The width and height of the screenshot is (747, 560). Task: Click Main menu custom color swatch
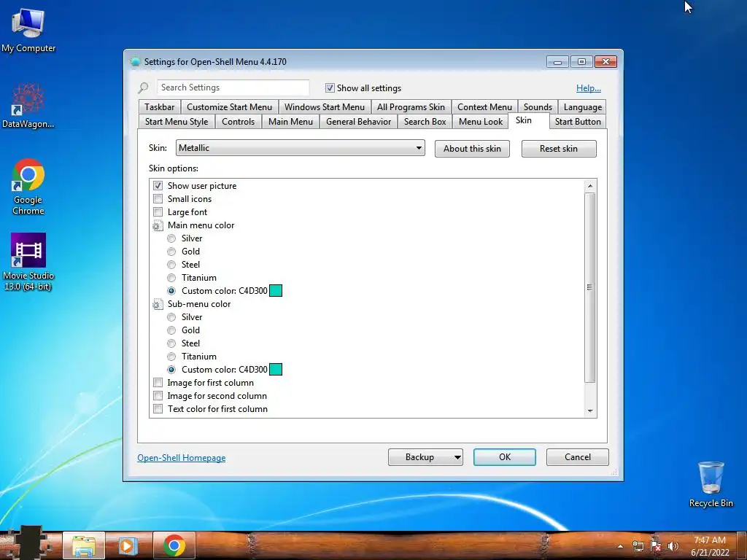[x=276, y=290]
